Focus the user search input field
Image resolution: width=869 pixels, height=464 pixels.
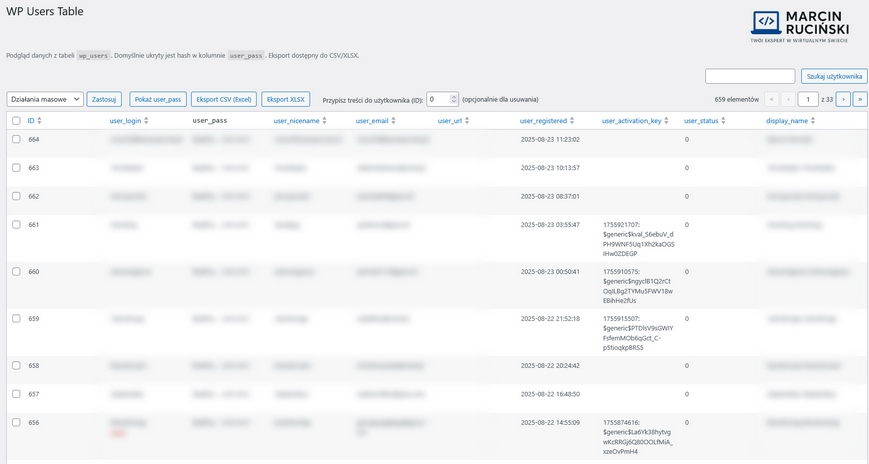click(x=750, y=76)
